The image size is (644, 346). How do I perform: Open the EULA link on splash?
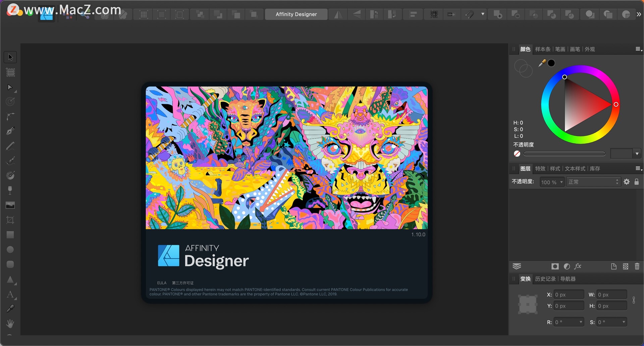tap(162, 283)
